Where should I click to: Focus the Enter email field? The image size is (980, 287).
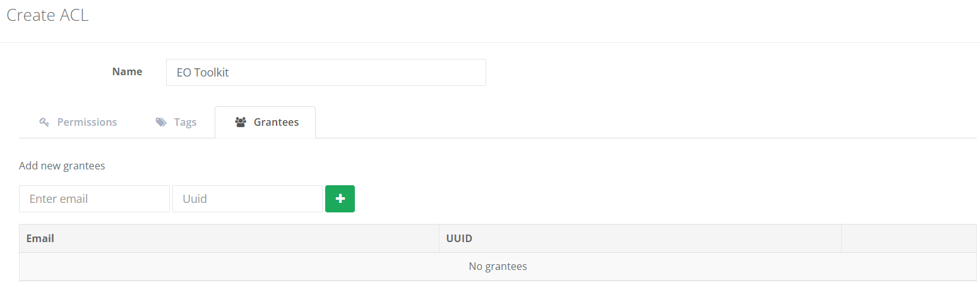[95, 198]
